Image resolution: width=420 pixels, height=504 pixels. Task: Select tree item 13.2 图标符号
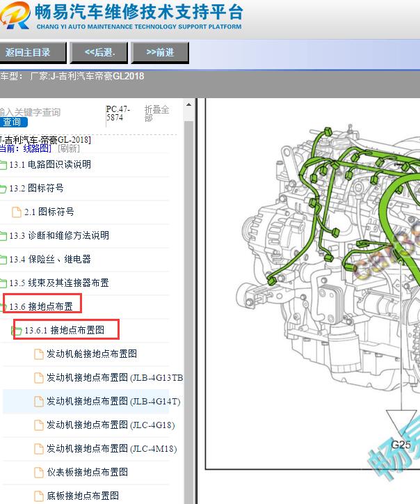36,189
